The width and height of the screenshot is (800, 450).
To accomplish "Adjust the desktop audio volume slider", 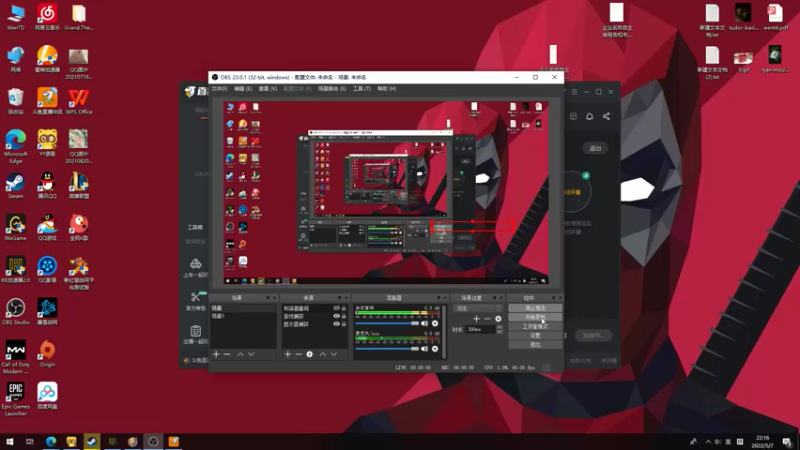I will (387, 323).
